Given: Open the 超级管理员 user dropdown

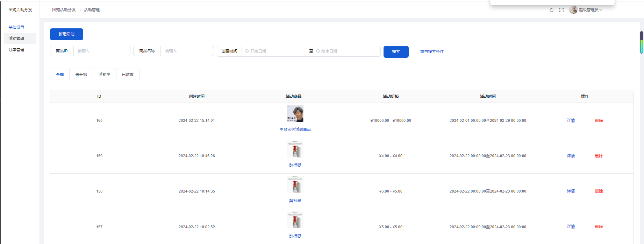Looking at the screenshot, I should [590, 10].
